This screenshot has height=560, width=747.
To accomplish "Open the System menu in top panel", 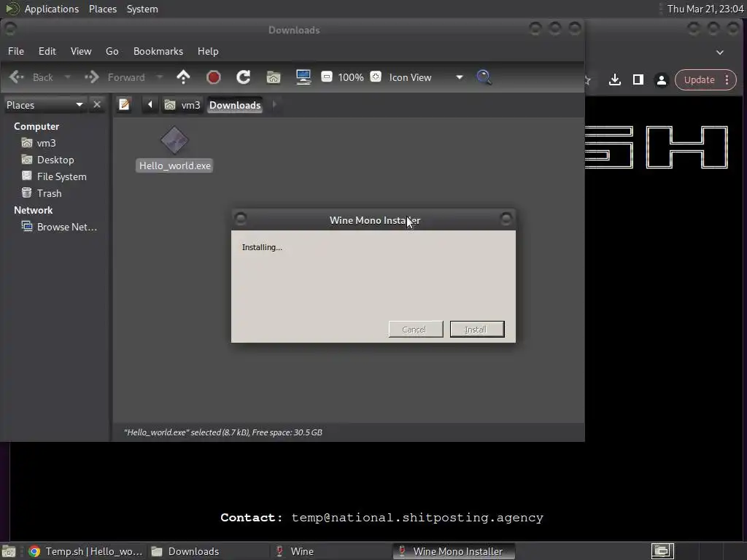I will [142, 9].
